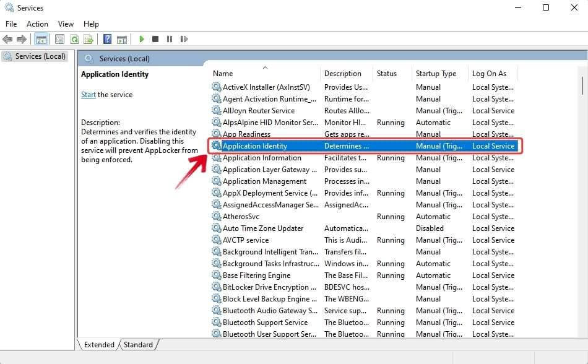Open the Action menu
Viewport: 588px width, 364px height.
(x=37, y=24)
